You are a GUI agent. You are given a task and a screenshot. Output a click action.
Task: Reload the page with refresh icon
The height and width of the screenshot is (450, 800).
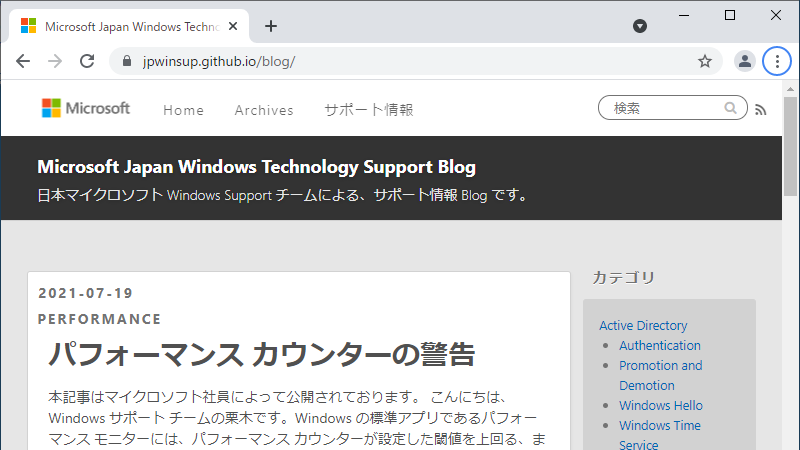coord(87,61)
